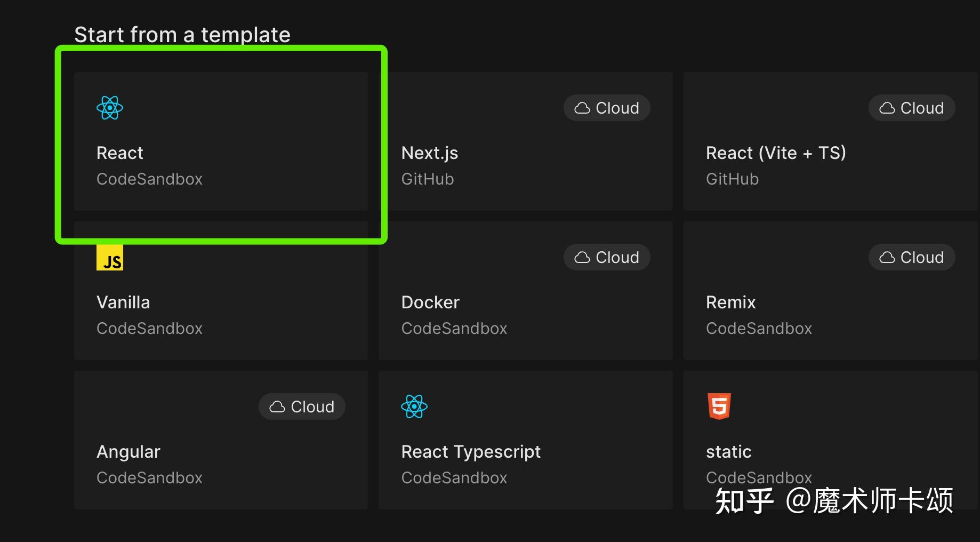Open the Next.js GitHub template
The height and width of the screenshot is (542, 980).
point(525,141)
